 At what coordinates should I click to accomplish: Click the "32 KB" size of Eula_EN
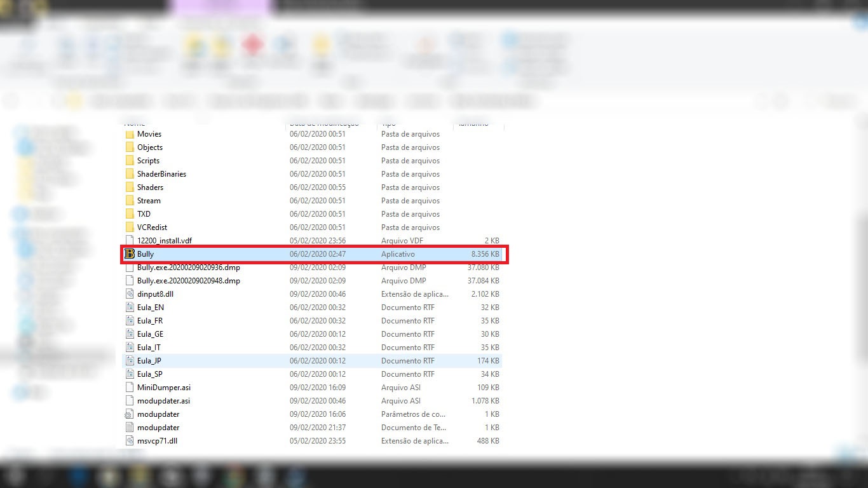[x=490, y=308]
